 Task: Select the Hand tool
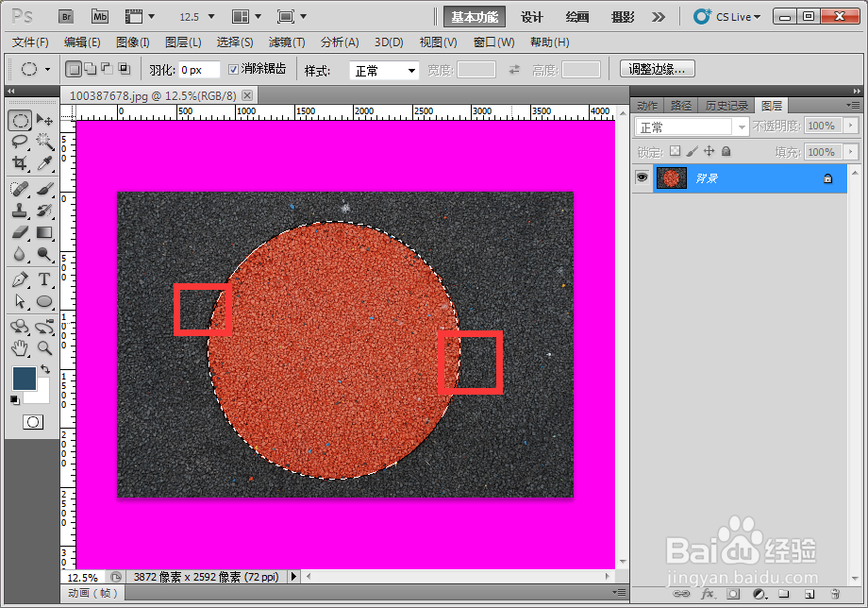pyautogui.click(x=21, y=346)
